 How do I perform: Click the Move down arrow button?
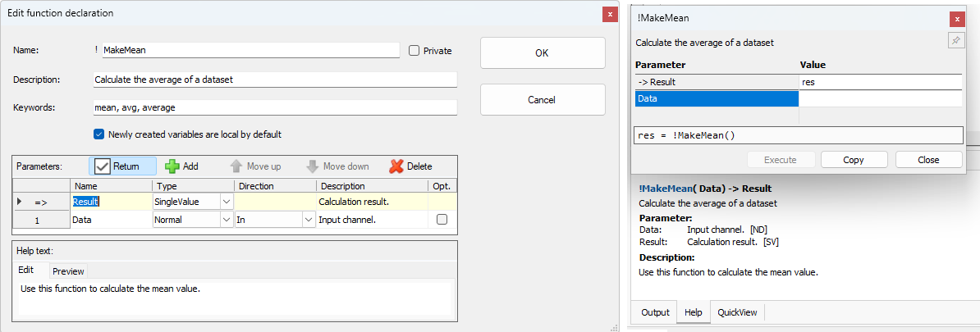337,166
